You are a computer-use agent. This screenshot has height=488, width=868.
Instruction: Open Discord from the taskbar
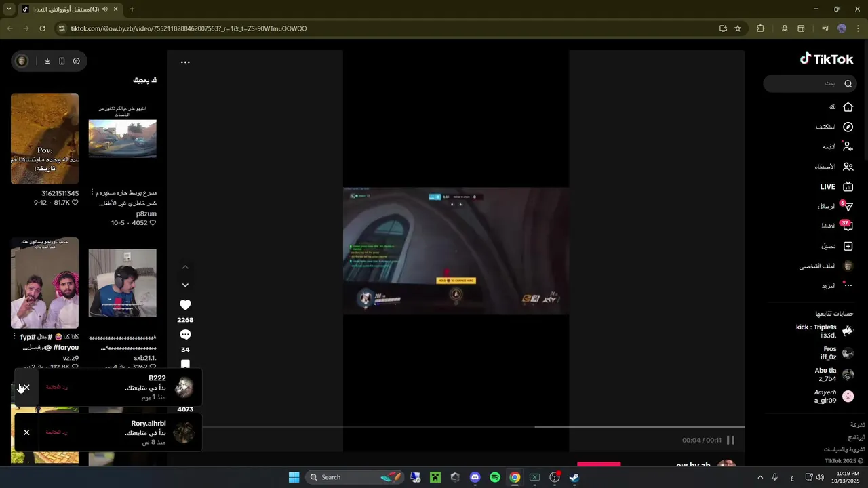pyautogui.click(x=475, y=477)
